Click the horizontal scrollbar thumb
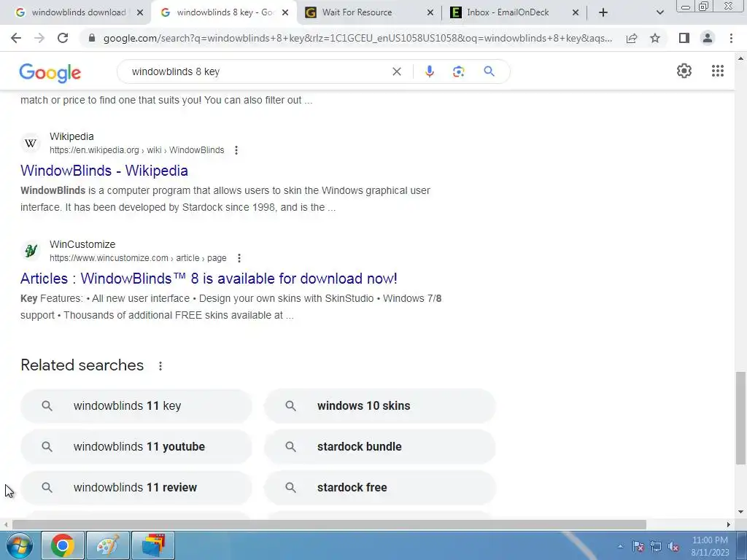The width and height of the screenshot is (747, 560). tap(329, 524)
